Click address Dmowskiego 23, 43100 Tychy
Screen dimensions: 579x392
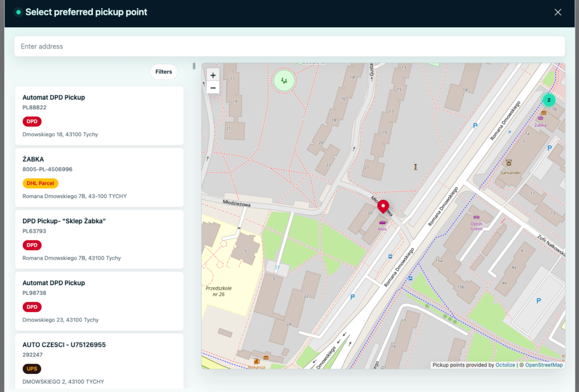[x=61, y=320]
